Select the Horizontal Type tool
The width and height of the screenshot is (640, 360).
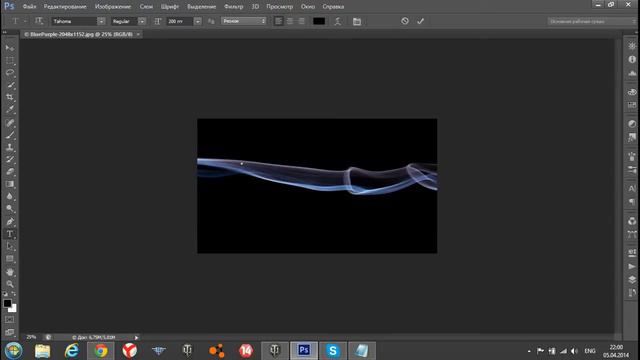10,234
